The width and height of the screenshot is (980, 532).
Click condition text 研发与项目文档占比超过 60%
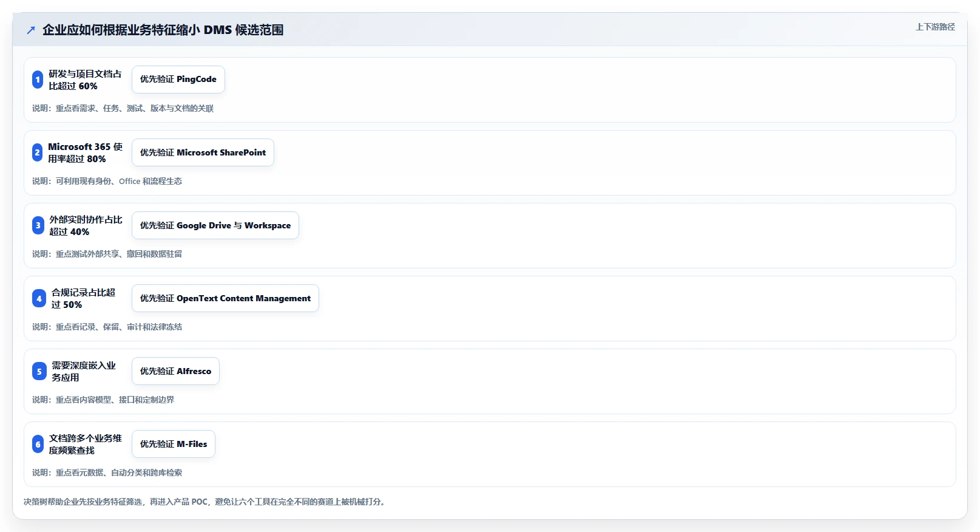click(85, 80)
